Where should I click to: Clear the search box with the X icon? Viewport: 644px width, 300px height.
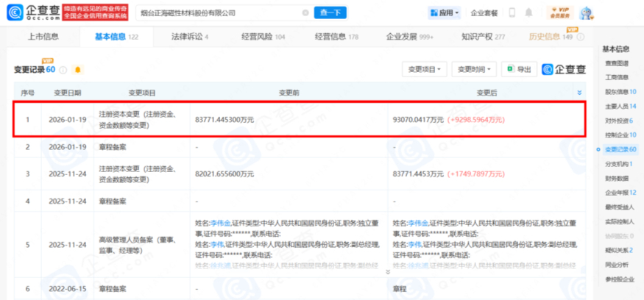coord(305,13)
